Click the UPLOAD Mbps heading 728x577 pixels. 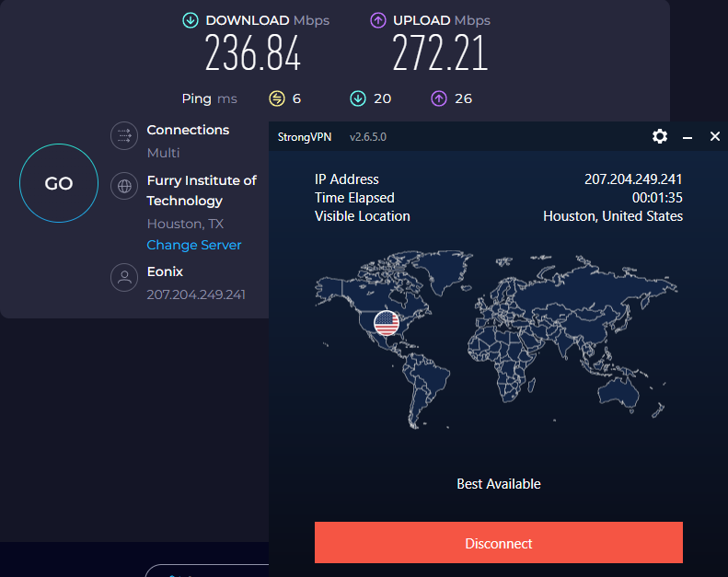pos(442,20)
